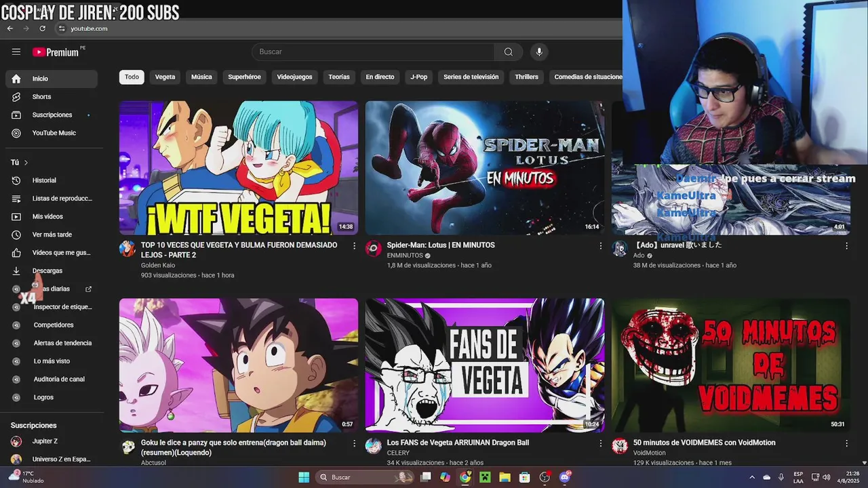Viewport: 868px width, 488px height.
Task: Open Discord from the taskbar
Action: pos(566,477)
